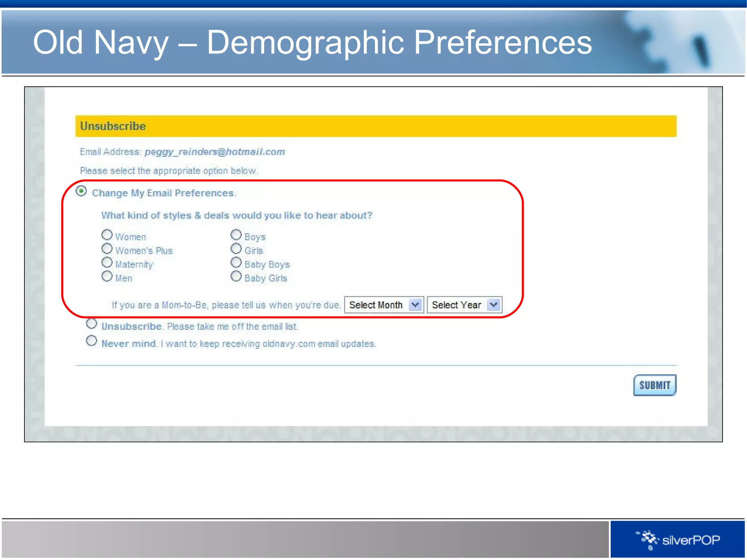Image resolution: width=747 pixels, height=560 pixels.
Task: Click the silverPOP logo
Action: 678,540
